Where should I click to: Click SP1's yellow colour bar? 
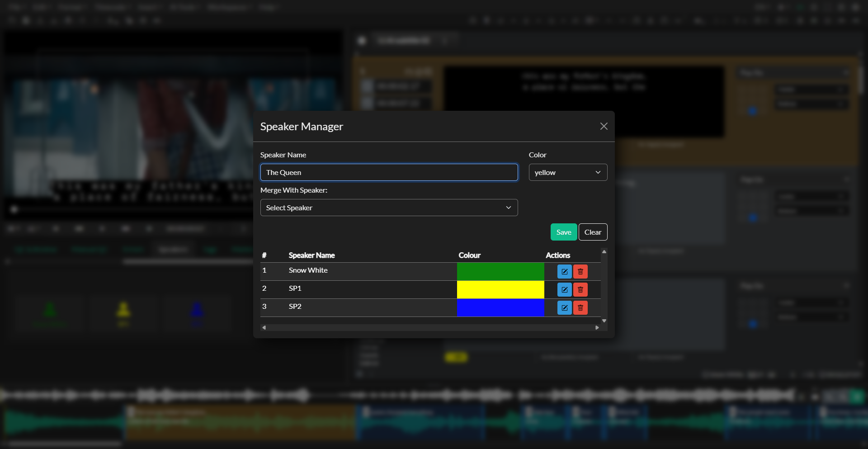[x=500, y=289]
